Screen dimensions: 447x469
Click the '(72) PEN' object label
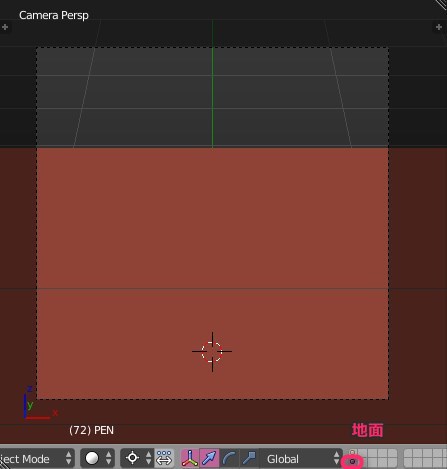pyautogui.click(x=91, y=430)
